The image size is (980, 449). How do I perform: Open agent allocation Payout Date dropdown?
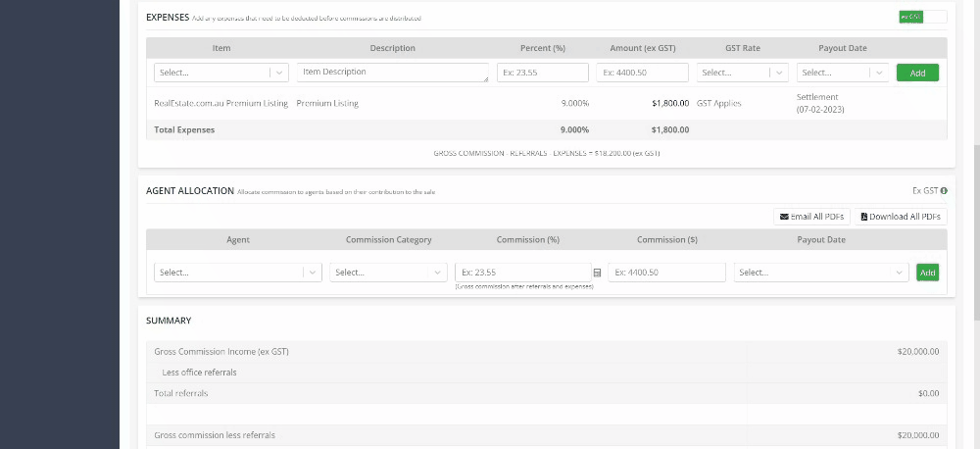pyautogui.click(x=821, y=273)
